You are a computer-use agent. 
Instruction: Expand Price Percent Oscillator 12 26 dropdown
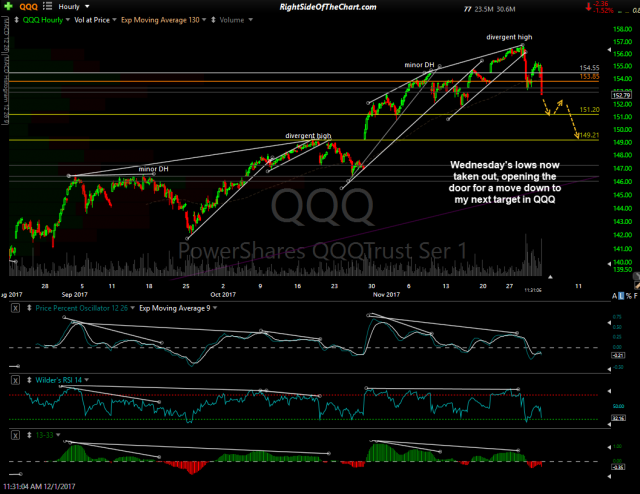[132, 308]
